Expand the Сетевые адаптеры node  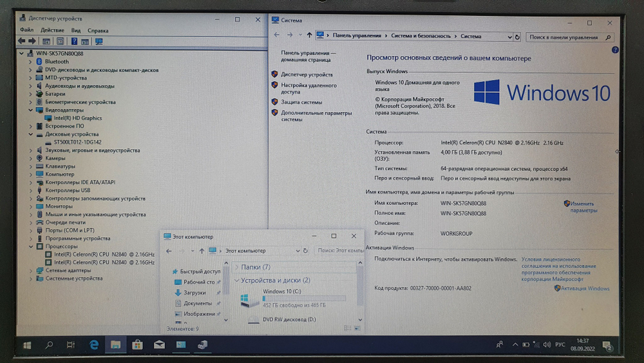[30, 271]
